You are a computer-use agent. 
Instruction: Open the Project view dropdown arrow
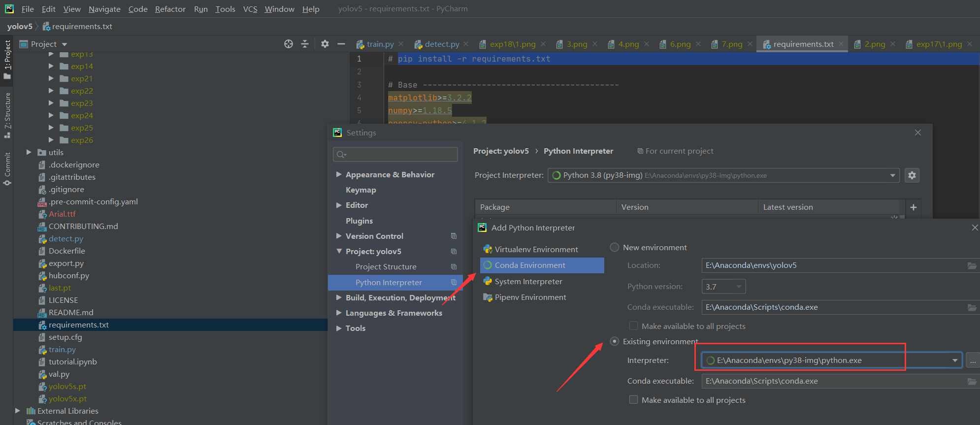click(x=65, y=44)
